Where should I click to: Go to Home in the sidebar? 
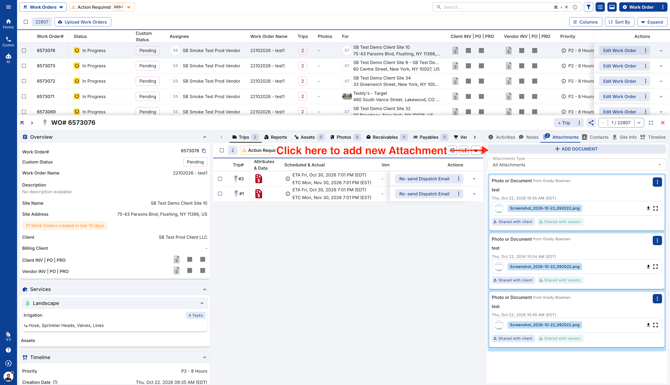(x=8, y=23)
